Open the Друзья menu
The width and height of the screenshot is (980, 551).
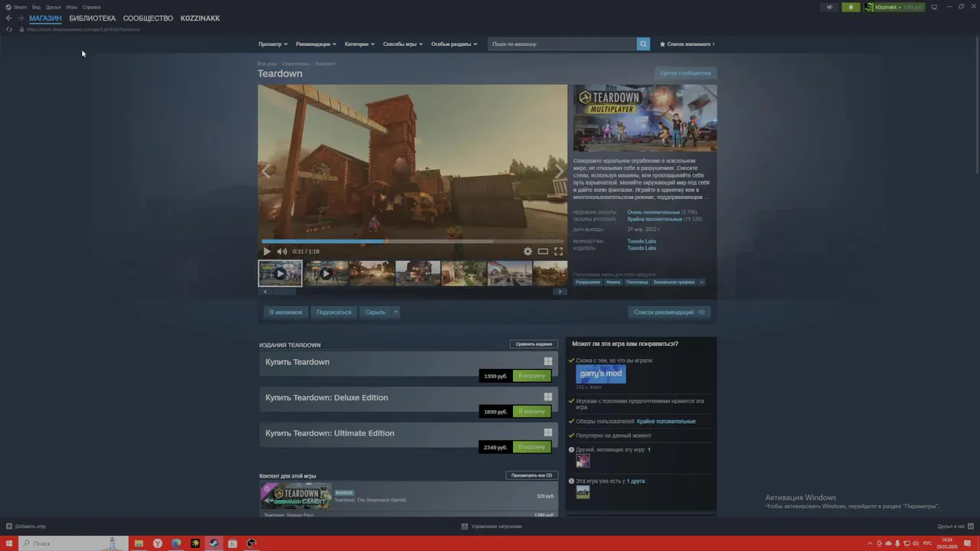pyautogui.click(x=53, y=7)
